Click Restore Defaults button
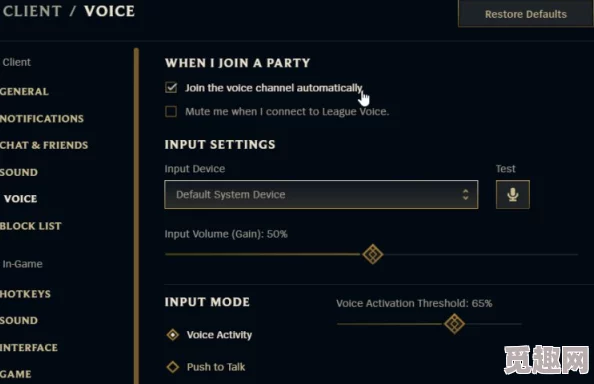 click(526, 14)
